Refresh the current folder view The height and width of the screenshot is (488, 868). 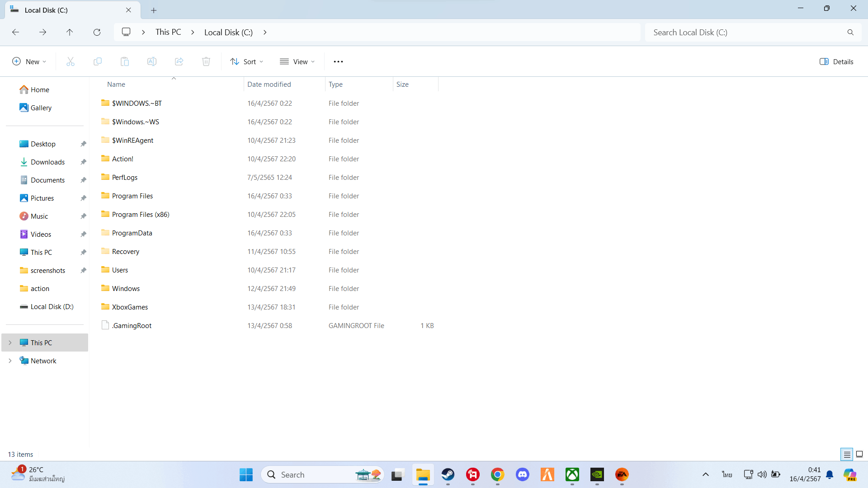(x=97, y=32)
